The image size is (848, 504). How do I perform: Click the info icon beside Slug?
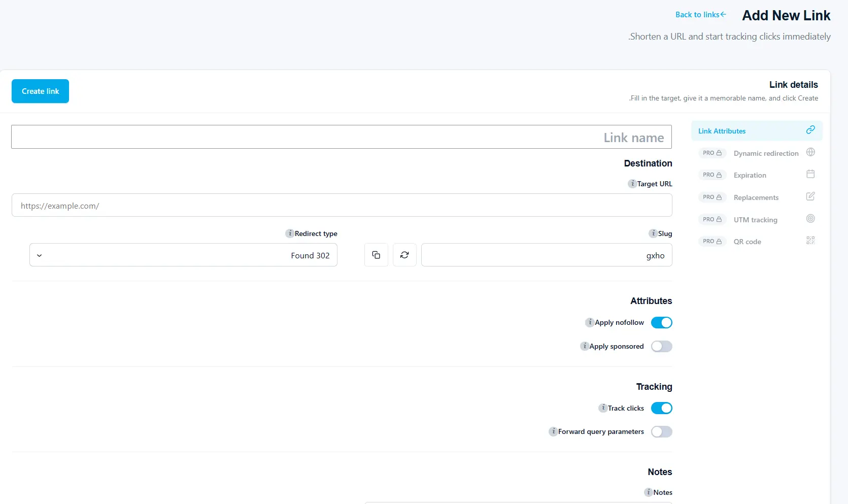(653, 233)
